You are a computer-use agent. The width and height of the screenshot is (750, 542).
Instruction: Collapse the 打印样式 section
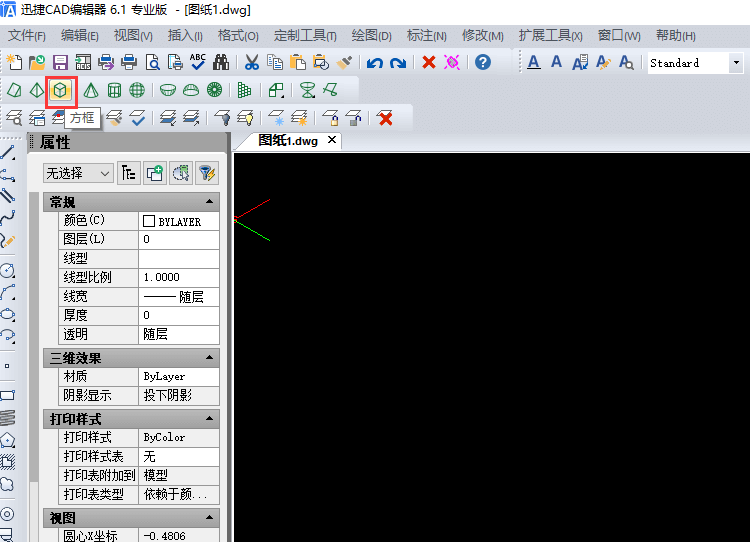coord(210,419)
